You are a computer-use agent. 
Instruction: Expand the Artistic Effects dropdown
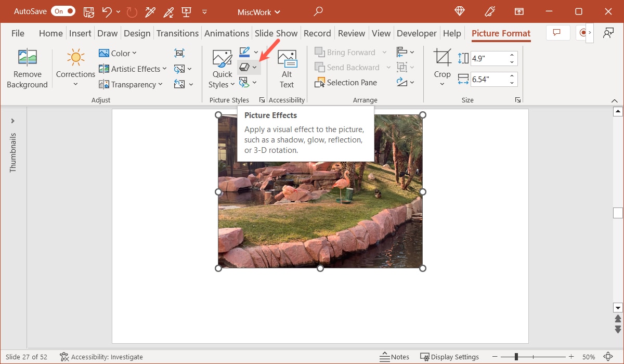[x=133, y=68]
